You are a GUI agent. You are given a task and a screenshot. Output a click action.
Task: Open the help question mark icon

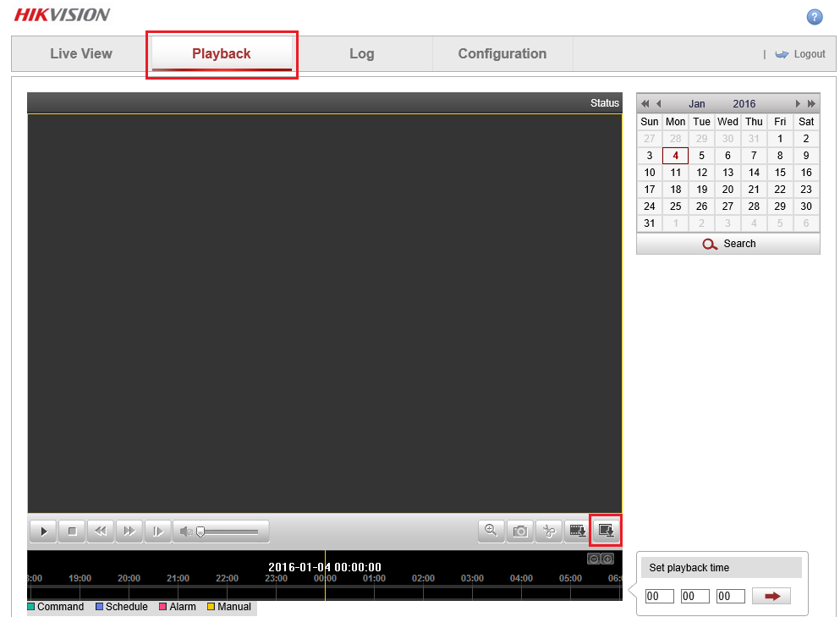click(815, 17)
